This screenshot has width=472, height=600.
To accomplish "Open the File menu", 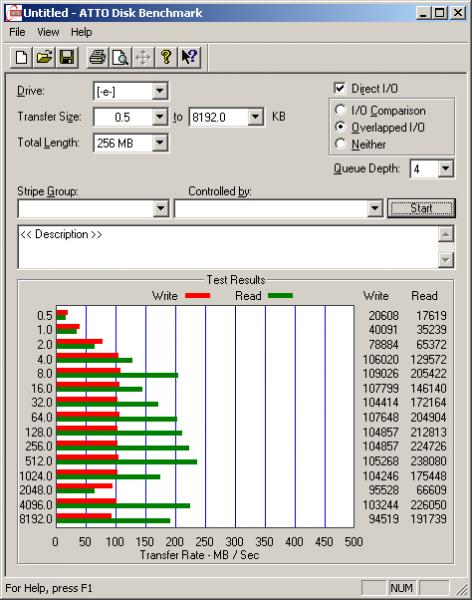I will (17, 32).
